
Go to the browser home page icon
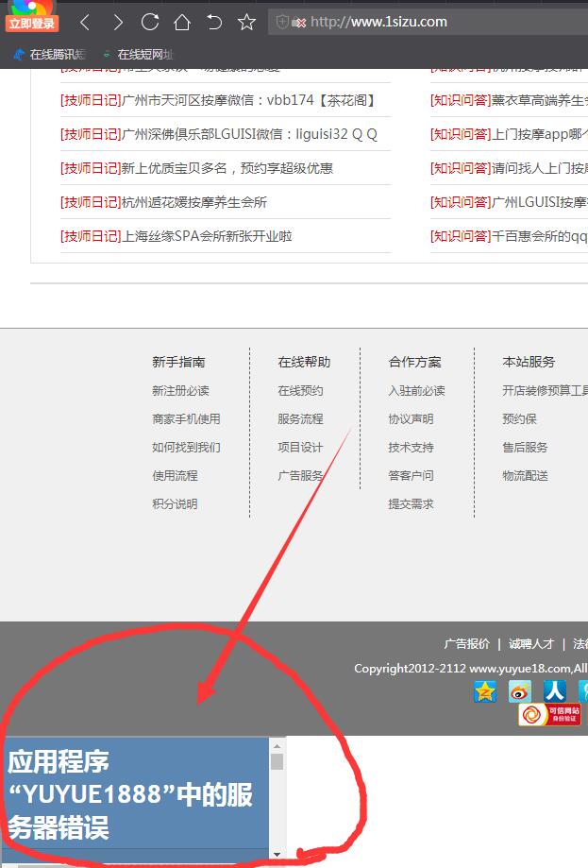[182, 22]
